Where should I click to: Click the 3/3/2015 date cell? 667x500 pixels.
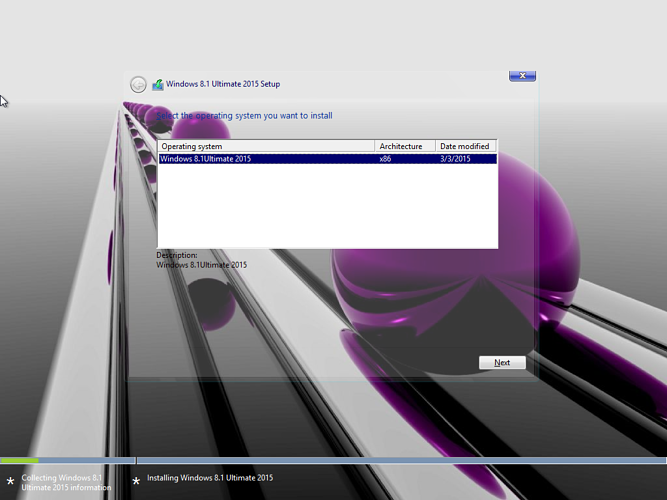tap(453, 158)
